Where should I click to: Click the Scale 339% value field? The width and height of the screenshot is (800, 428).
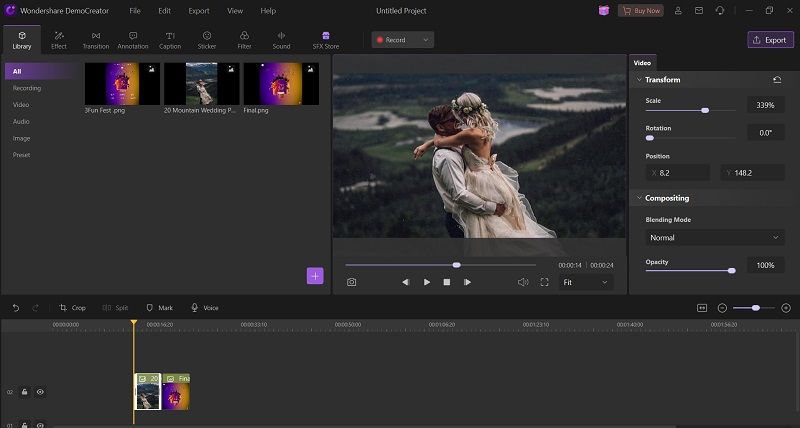coord(765,105)
